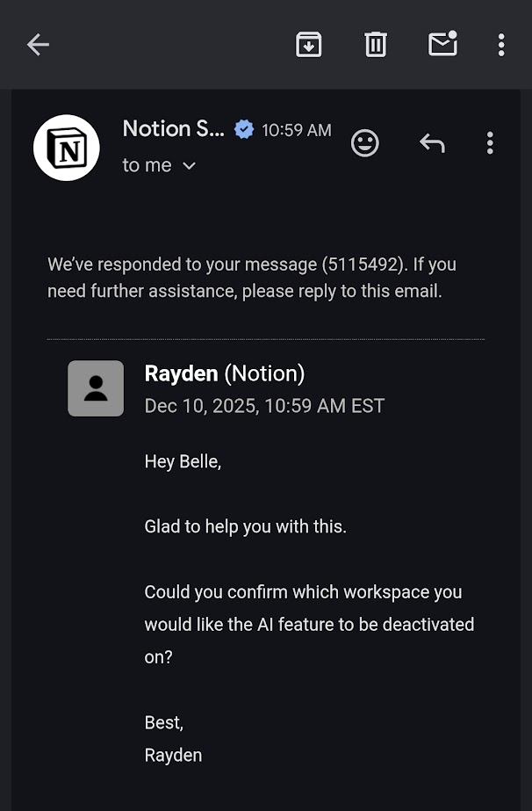Tap the "Best, Rayden" signature text

click(174, 739)
